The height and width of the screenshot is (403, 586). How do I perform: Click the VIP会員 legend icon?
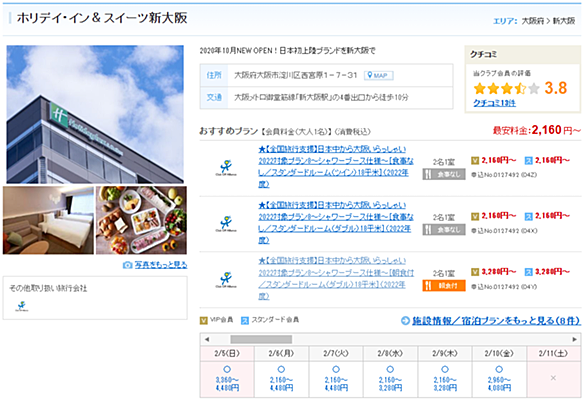pos(204,320)
